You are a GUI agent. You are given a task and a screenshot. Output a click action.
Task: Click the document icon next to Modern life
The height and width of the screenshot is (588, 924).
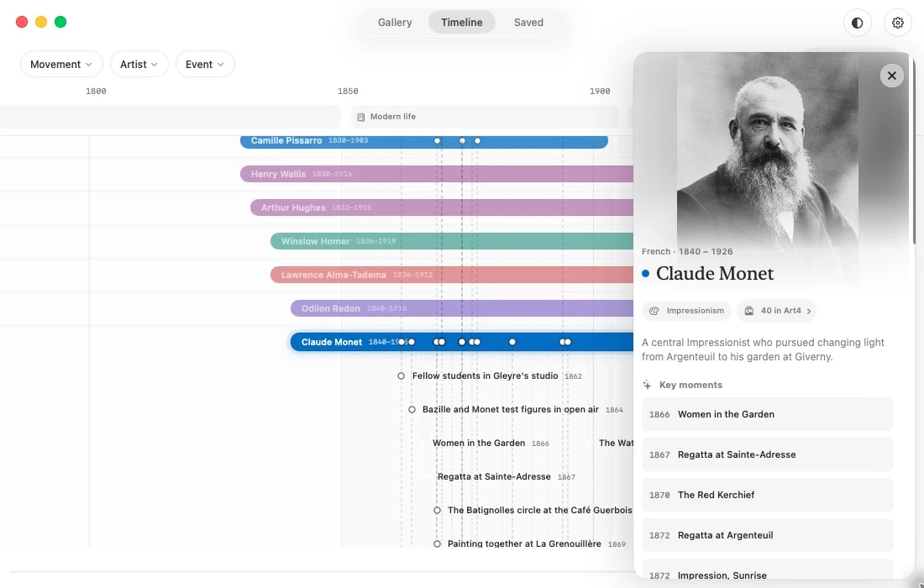coord(361,117)
